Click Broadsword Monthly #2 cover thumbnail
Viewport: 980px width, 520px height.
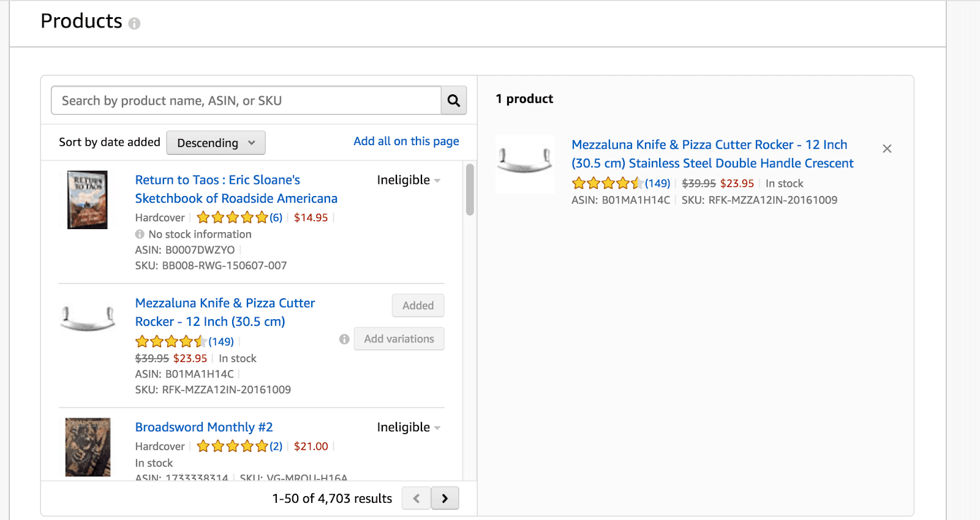(x=88, y=447)
